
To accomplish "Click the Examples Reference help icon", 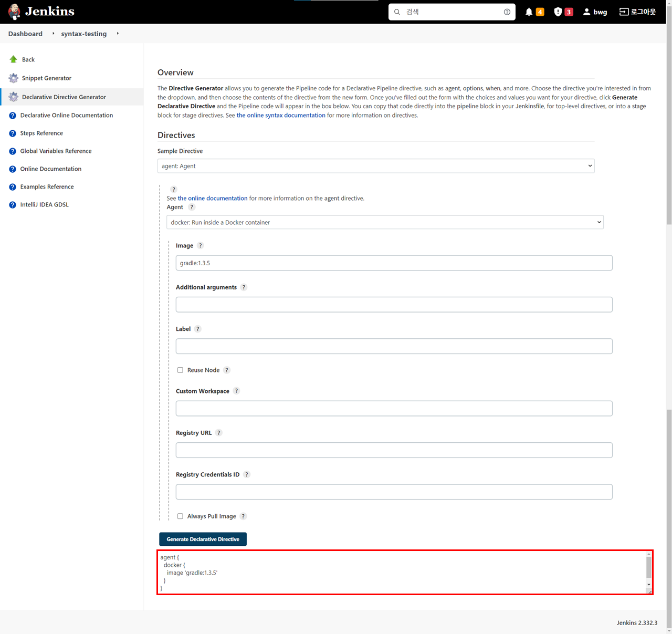I will click(x=13, y=187).
